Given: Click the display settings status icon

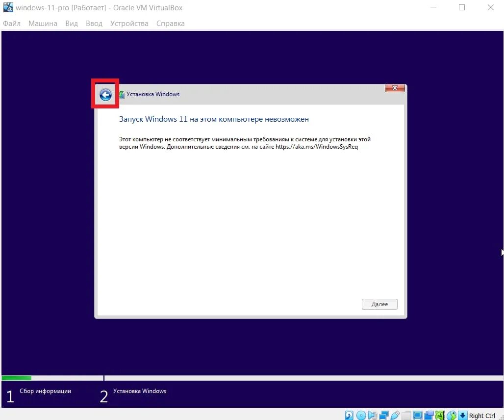Looking at the screenshot, I should click(418, 415).
